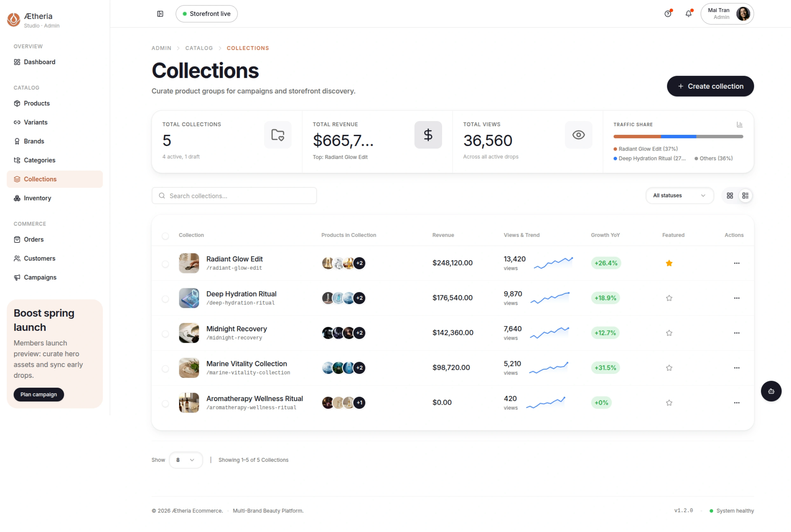The width and height of the screenshot is (791, 532).
Task: Click Plan campaign button
Action: [x=39, y=394]
